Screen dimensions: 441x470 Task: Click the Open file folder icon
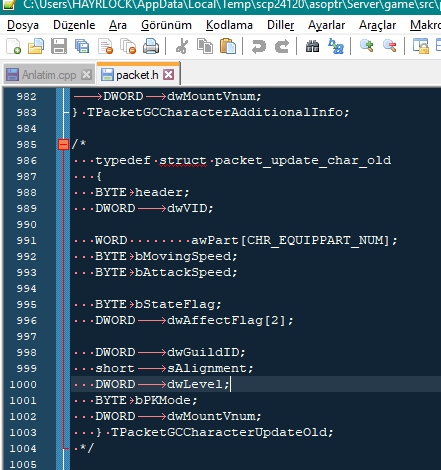[x=36, y=46]
